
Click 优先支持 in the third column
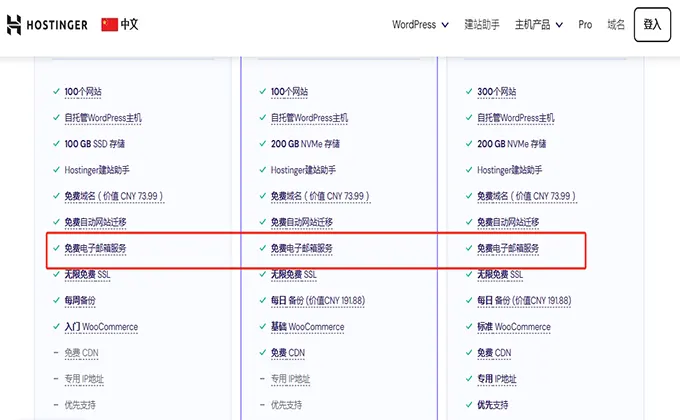tap(492, 405)
